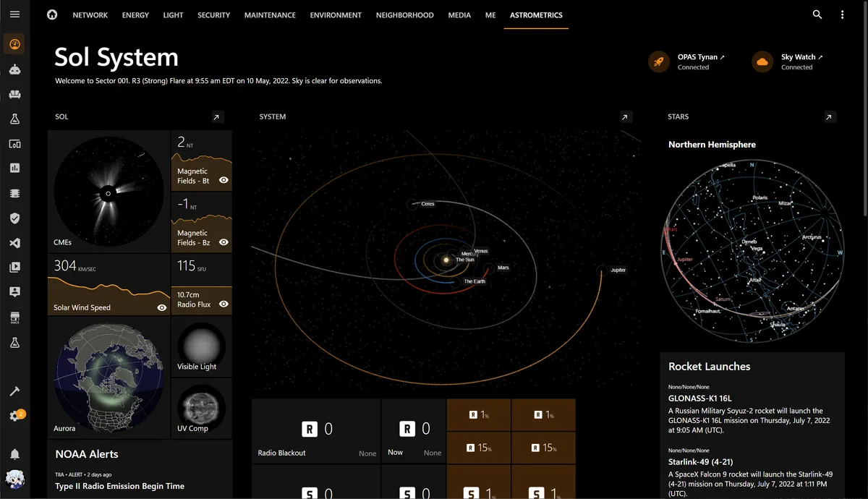The height and width of the screenshot is (499, 868).
Task: Expand the STARS section arrow
Action: [x=830, y=116]
